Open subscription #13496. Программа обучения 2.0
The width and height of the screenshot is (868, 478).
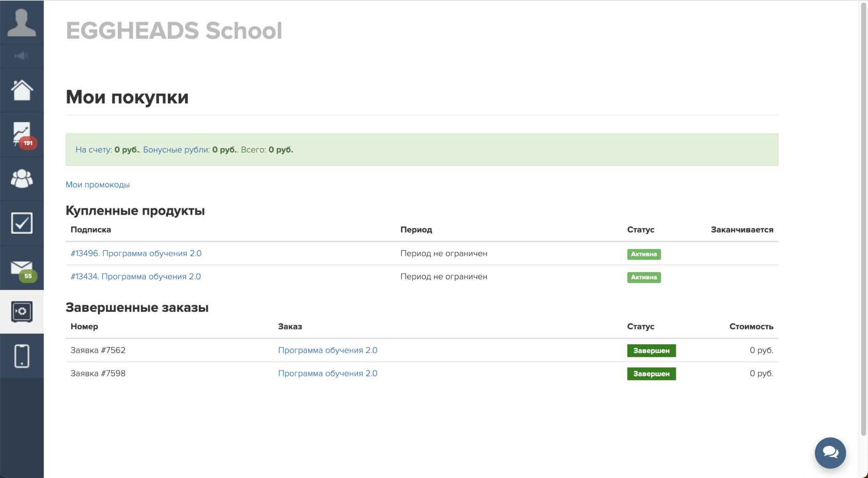[136, 253]
